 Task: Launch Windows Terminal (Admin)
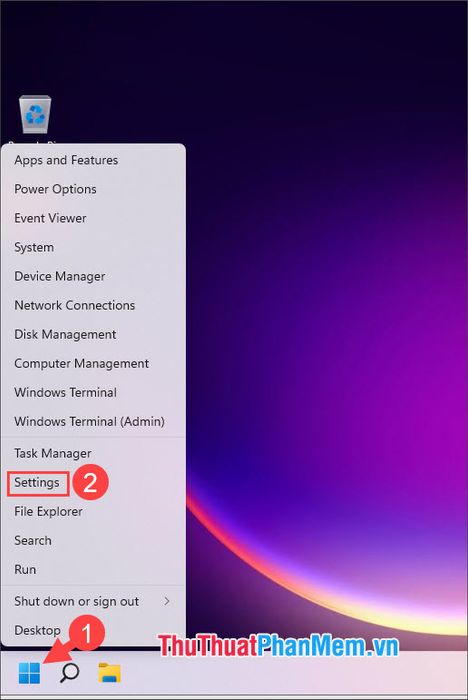coord(93,421)
